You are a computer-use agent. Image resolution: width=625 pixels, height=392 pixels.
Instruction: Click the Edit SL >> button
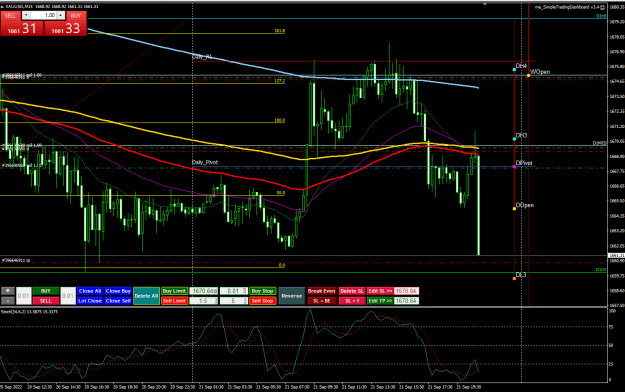coord(380,291)
